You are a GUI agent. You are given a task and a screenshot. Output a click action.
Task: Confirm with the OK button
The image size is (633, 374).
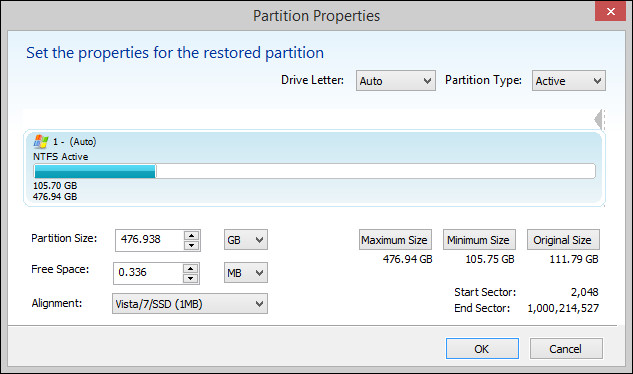click(x=482, y=349)
